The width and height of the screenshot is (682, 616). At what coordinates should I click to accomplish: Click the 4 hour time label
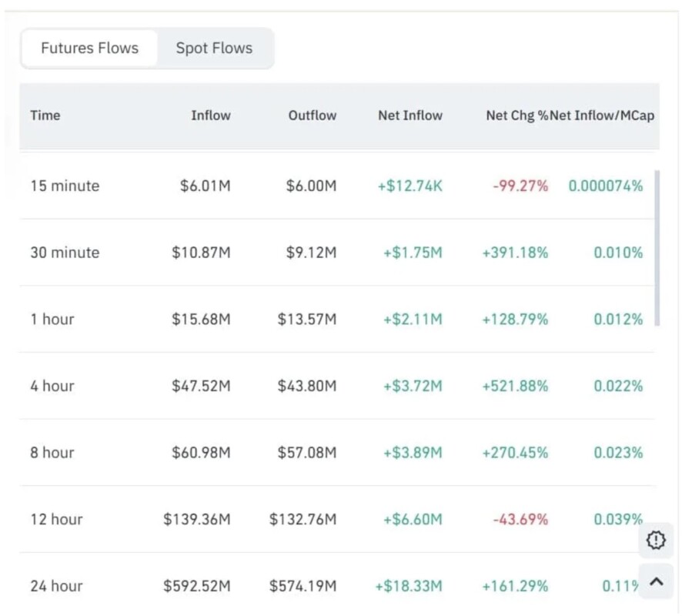[52, 386]
